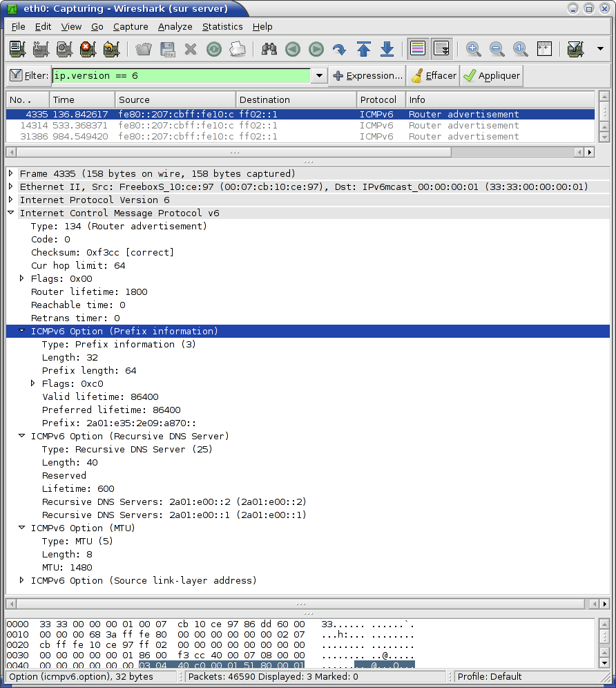Select the MTU: 1480 line
Screen dimensions: 616x688
(67, 567)
